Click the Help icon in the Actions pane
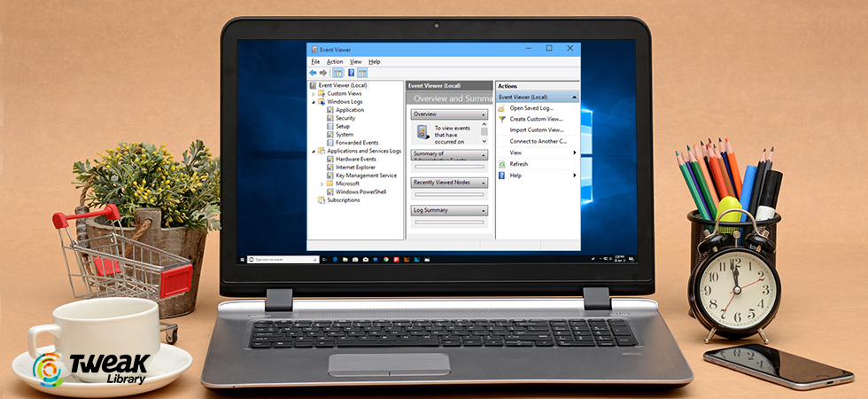 tap(501, 176)
